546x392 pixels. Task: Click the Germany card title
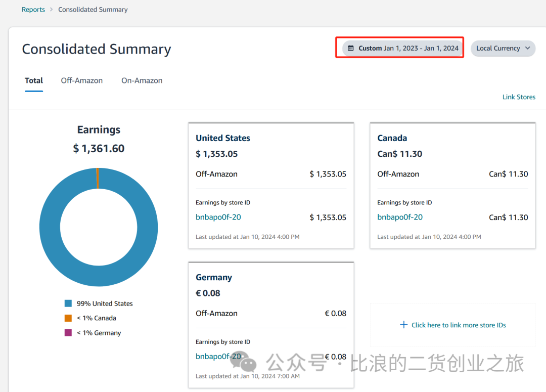[x=214, y=277]
